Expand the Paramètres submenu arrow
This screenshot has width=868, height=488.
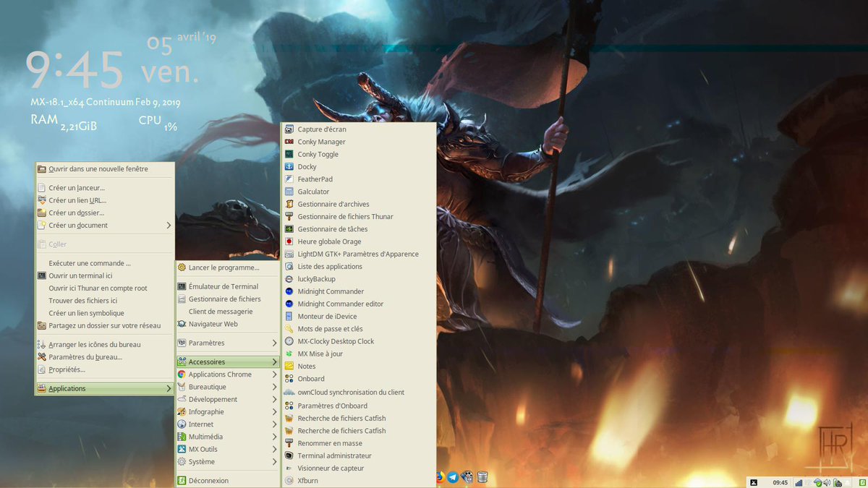(274, 343)
